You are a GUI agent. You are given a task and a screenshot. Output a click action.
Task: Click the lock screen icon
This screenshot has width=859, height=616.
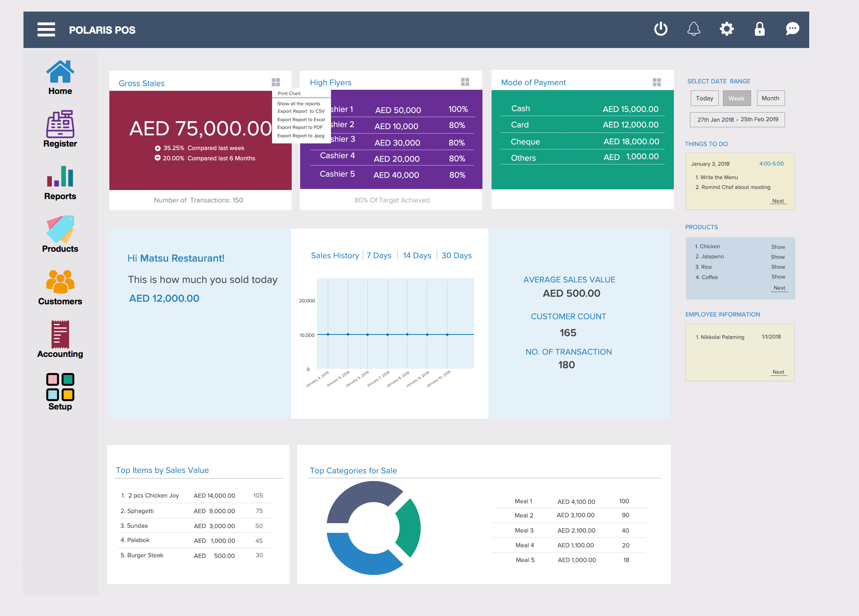click(x=759, y=29)
